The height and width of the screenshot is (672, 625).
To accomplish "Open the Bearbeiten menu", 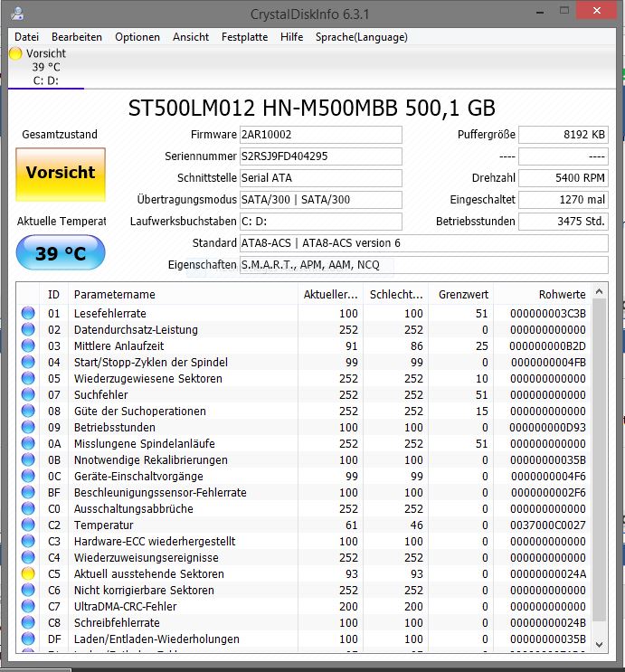I will (77, 37).
